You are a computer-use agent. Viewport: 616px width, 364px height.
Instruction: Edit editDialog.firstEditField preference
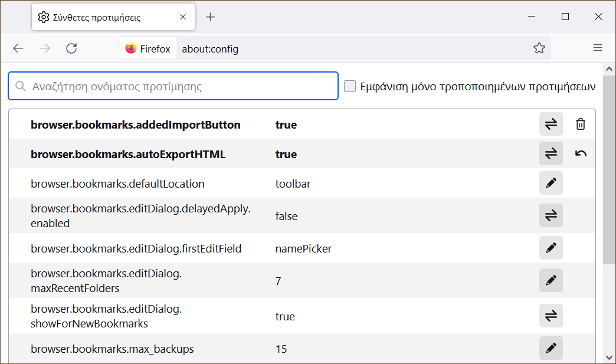(x=551, y=248)
